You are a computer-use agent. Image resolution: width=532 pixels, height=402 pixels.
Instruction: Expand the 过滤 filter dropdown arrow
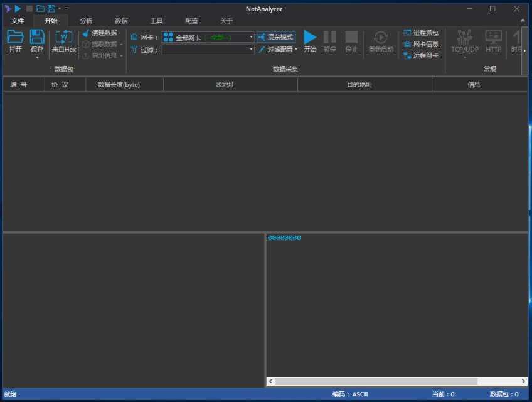point(251,50)
